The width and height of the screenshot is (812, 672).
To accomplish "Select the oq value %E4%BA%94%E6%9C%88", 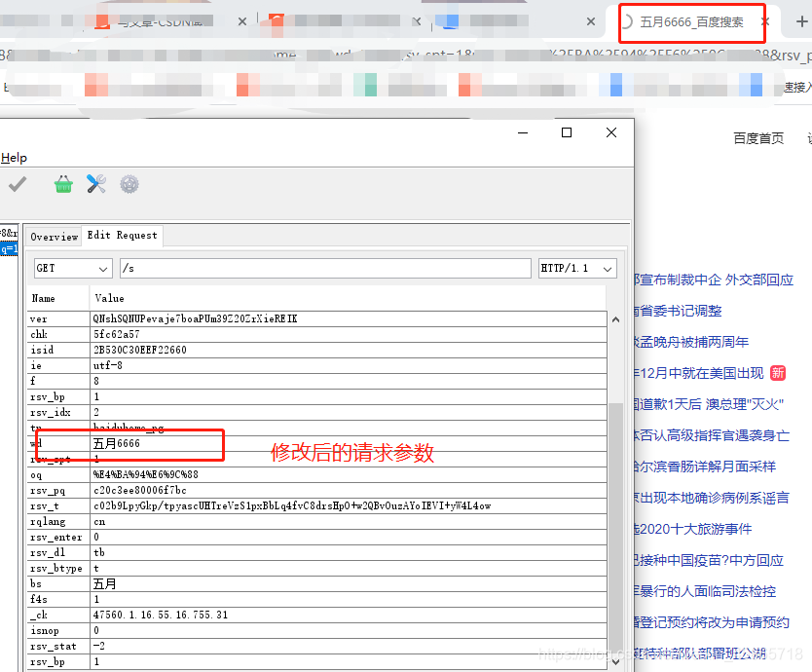I will (349, 474).
